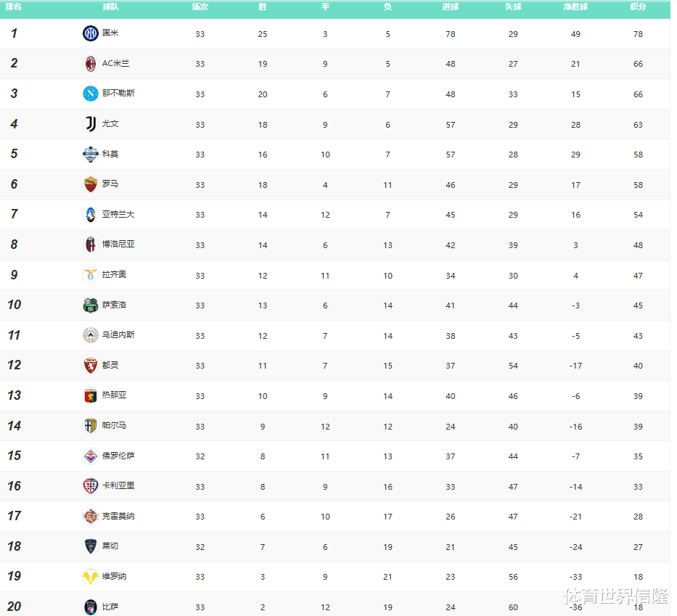Click the Fiorentina (佛罗伦萨) club crest

[90, 456]
